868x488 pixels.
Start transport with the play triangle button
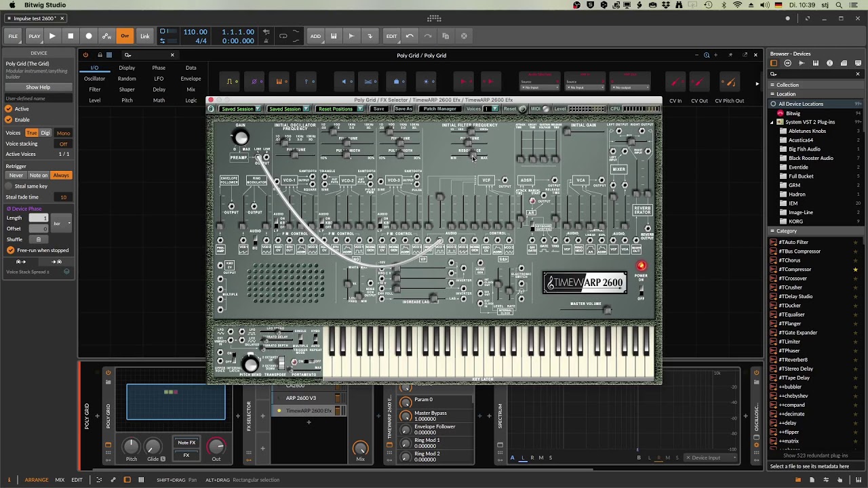[x=52, y=36]
